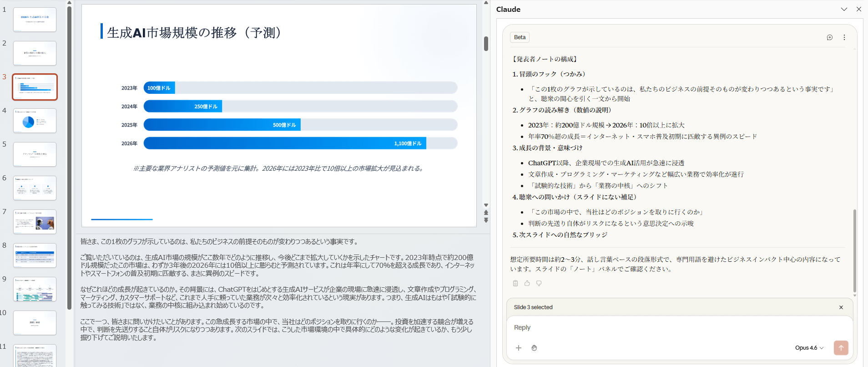Open slide 1 title thumbnail

pyautogui.click(x=35, y=20)
